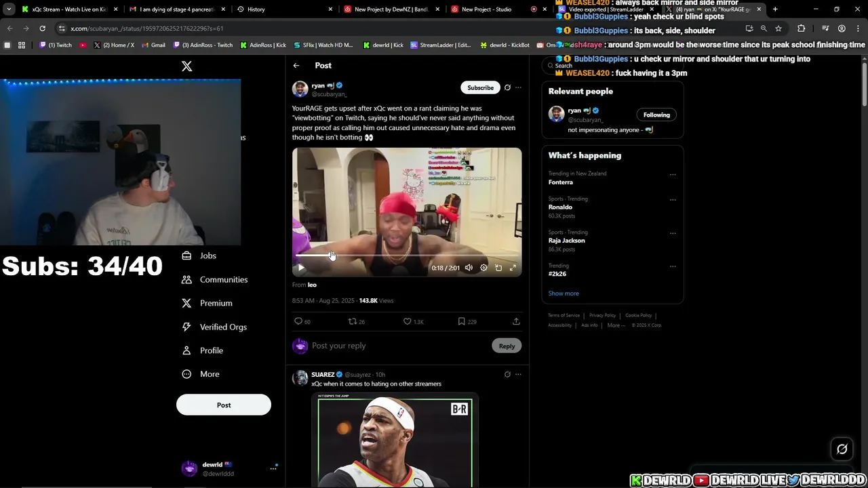Open AdinRoss | Kick bookmark
Screen dimensions: 868x488
[262, 45]
